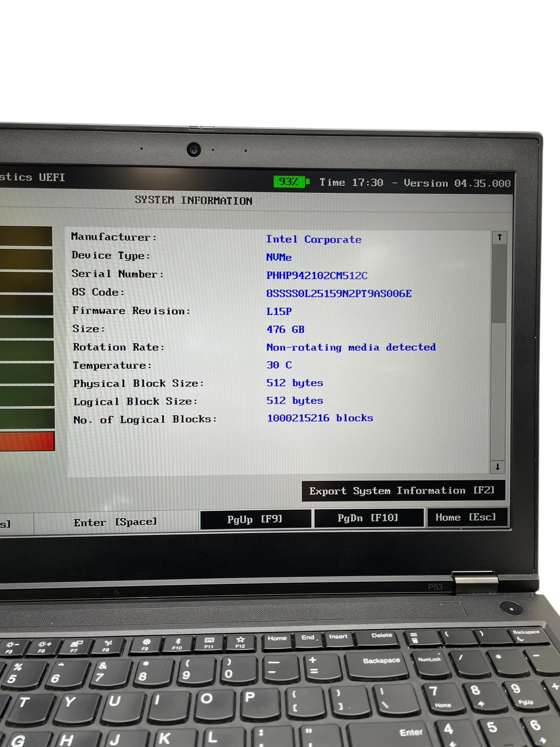The height and width of the screenshot is (747, 560).
Task: Click the Non-rotating media detected value
Action: click(x=351, y=347)
